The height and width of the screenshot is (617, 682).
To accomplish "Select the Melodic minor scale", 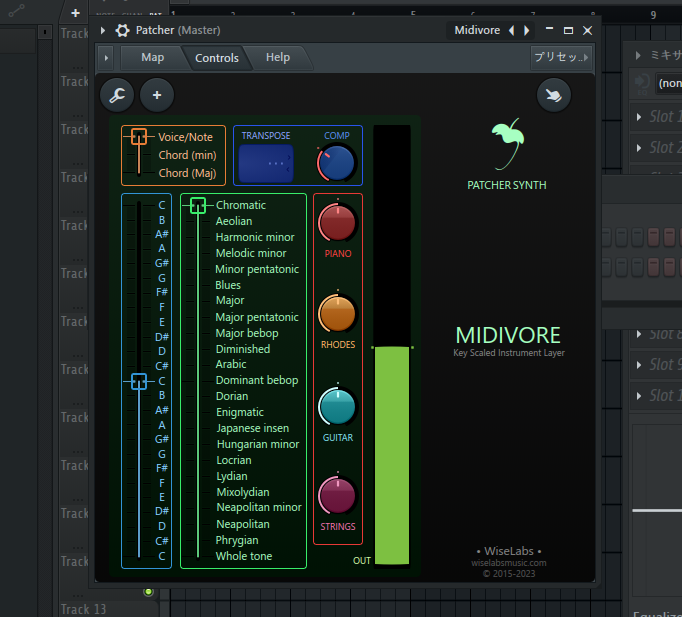I will coord(251,253).
